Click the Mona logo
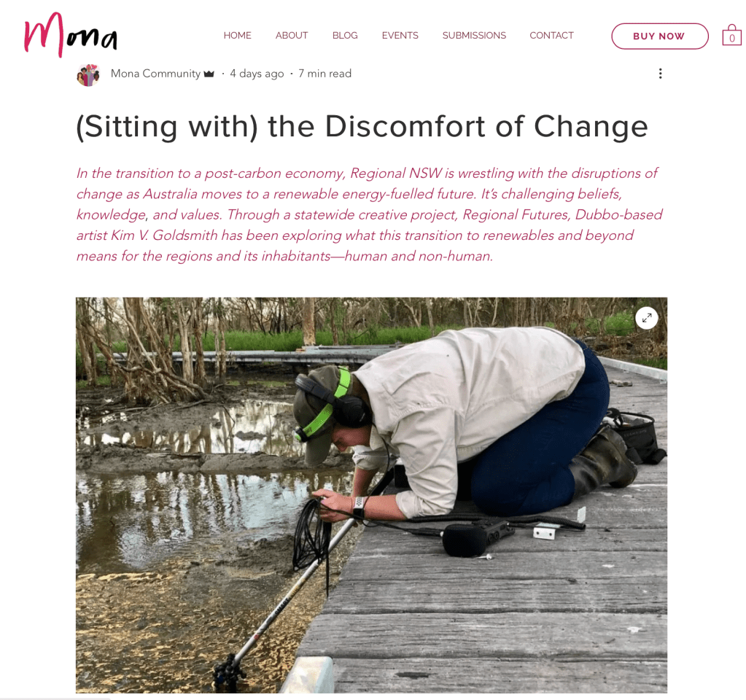 (x=71, y=35)
